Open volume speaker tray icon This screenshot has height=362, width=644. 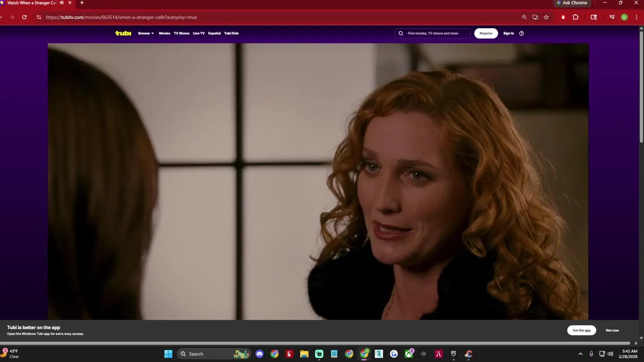(610, 354)
